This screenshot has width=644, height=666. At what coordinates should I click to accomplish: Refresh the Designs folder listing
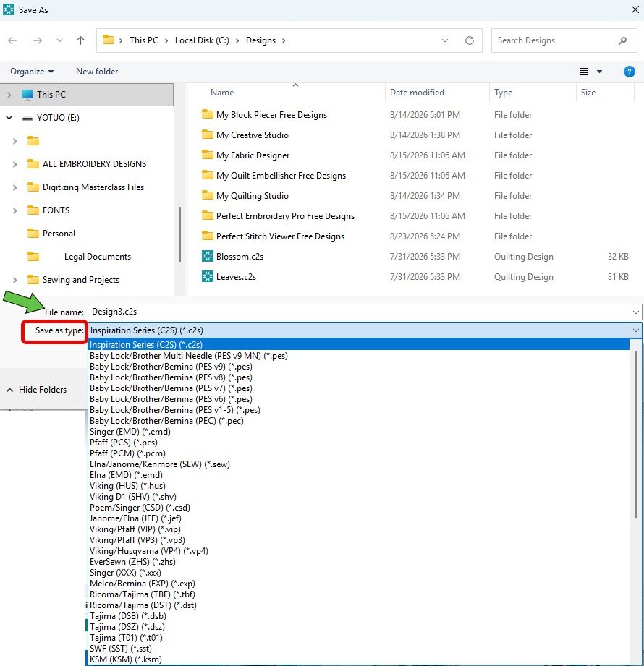tap(470, 40)
